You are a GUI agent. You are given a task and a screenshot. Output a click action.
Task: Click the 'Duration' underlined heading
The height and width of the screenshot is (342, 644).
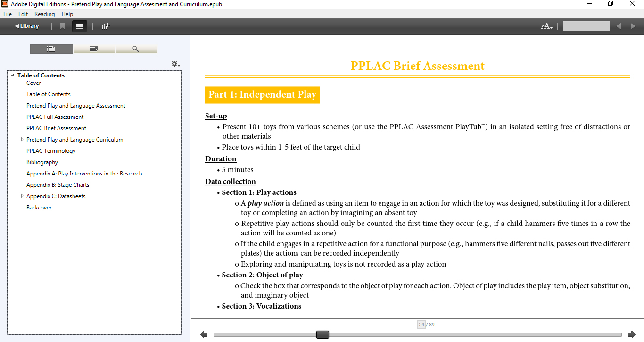[221, 159]
